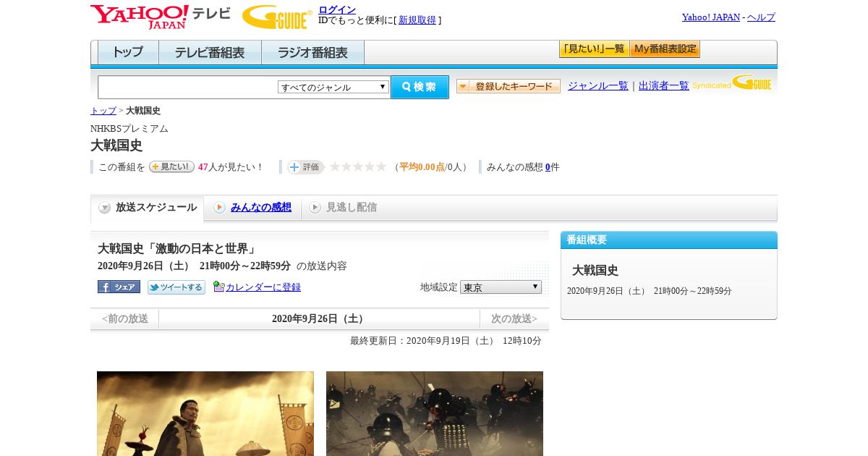The width and height of the screenshot is (868, 456).
Task: Click the calendar icon next to カレンダーに登録
Action: tap(219, 287)
